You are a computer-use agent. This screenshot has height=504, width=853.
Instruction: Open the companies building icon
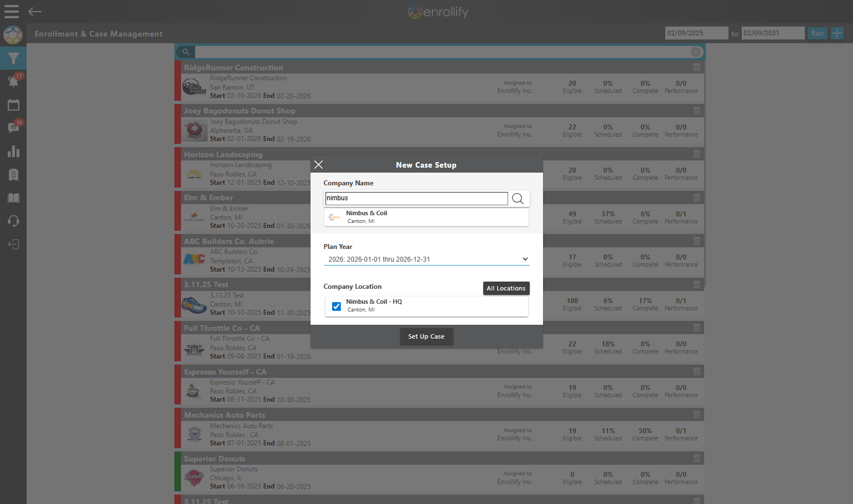pyautogui.click(x=13, y=174)
